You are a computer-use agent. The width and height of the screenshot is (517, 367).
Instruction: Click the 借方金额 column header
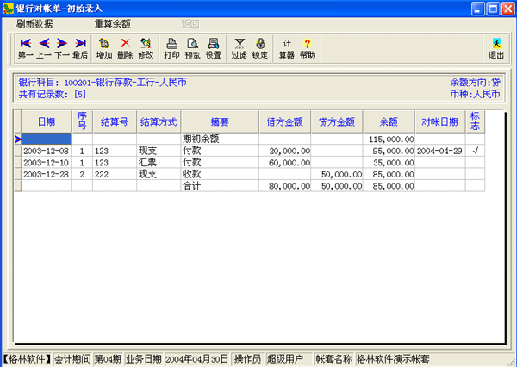point(285,122)
